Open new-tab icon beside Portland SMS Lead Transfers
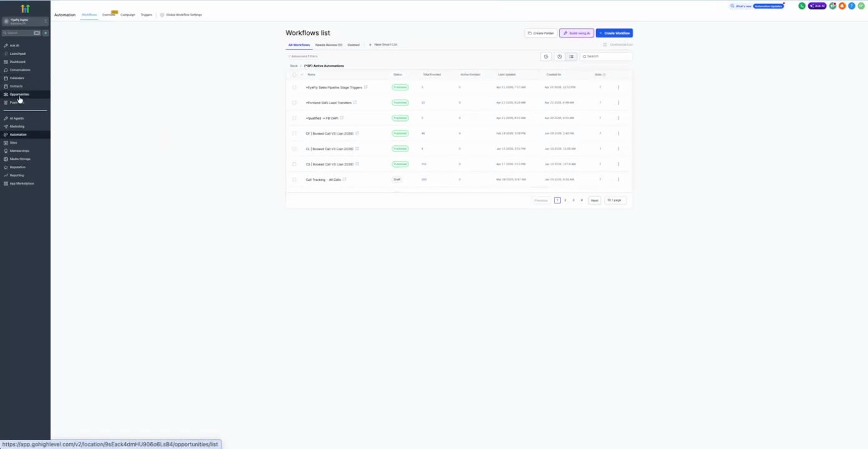The height and width of the screenshot is (449, 868). coord(355,102)
